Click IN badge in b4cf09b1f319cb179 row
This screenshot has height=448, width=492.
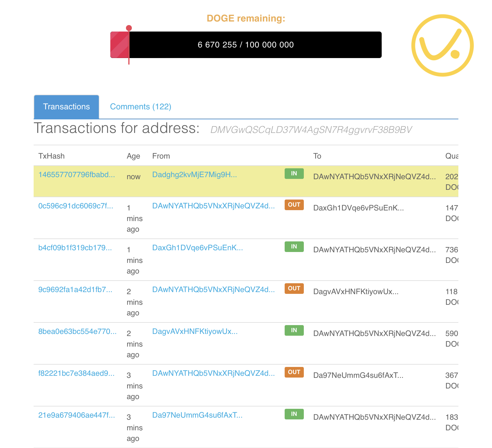[294, 246]
